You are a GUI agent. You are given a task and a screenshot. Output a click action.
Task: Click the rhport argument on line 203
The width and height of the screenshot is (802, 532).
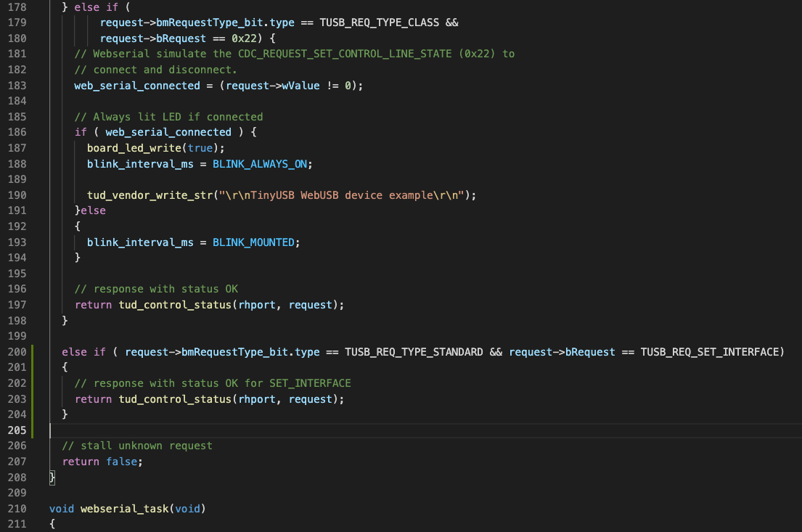click(257, 398)
